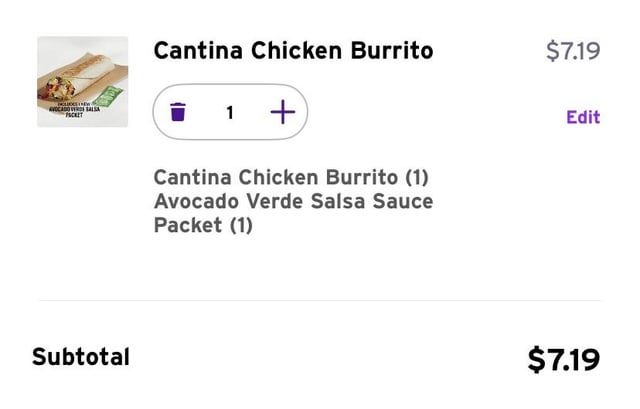The height and width of the screenshot is (409, 640).
Task: Click the Edit link for the burrito
Action: (x=583, y=117)
